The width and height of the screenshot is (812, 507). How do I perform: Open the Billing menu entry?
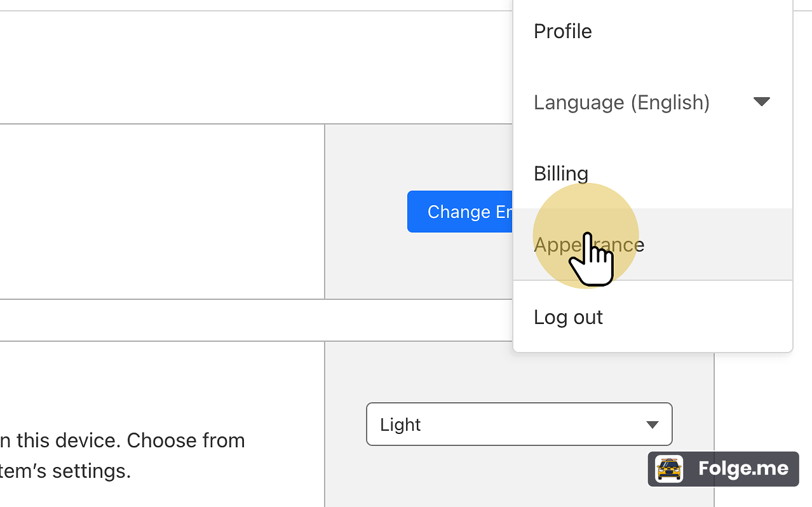point(653,173)
